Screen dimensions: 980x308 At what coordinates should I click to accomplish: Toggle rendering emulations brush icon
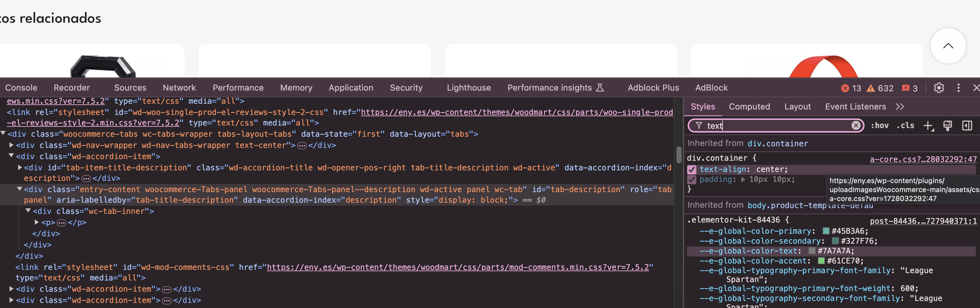(x=947, y=126)
